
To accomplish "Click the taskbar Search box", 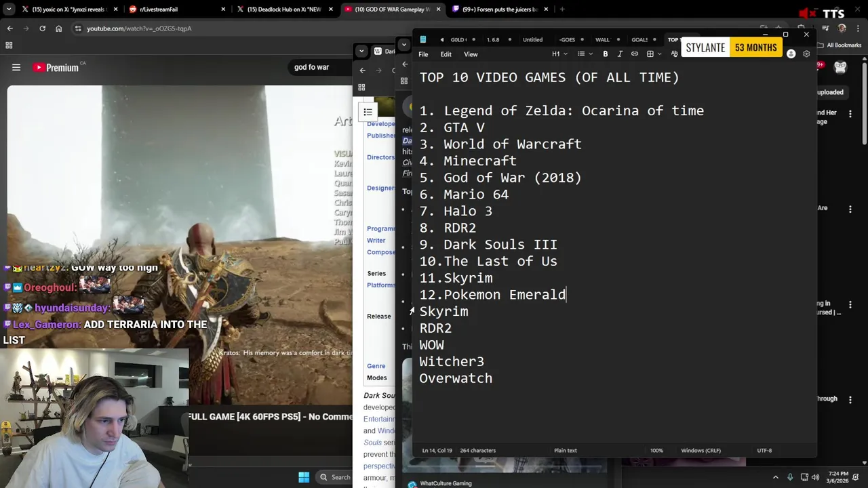I will (x=335, y=477).
